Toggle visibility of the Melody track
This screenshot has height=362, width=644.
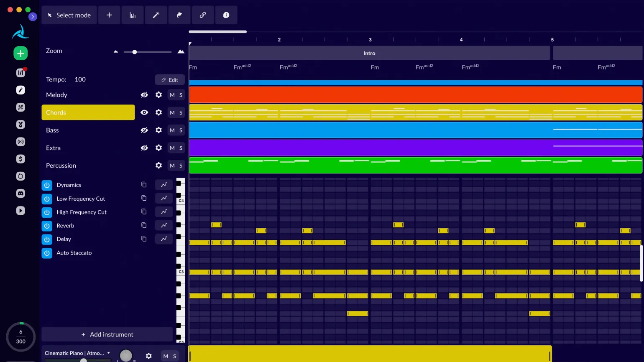point(144,95)
